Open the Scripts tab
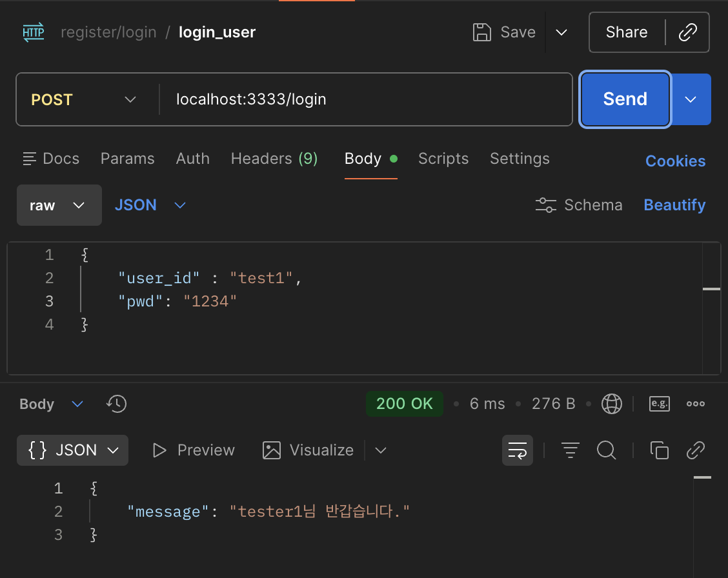The image size is (728, 578). pos(443,159)
